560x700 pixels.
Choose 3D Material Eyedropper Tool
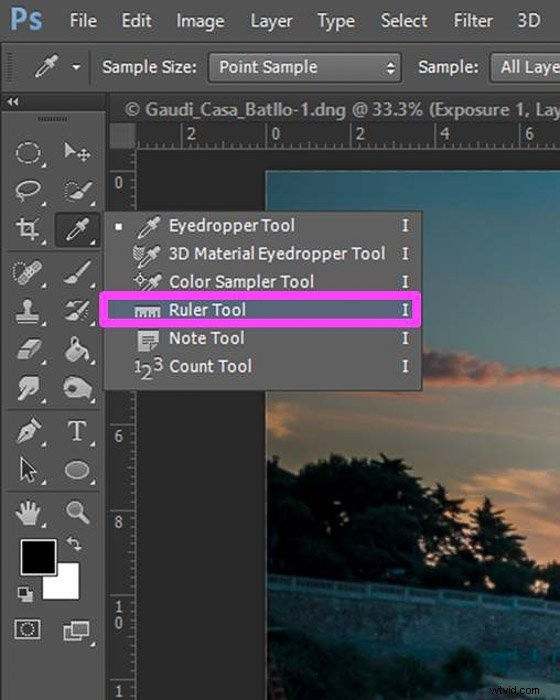coord(263,254)
